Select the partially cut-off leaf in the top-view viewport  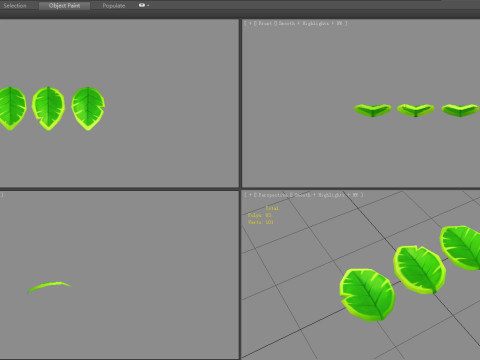tap(13, 108)
